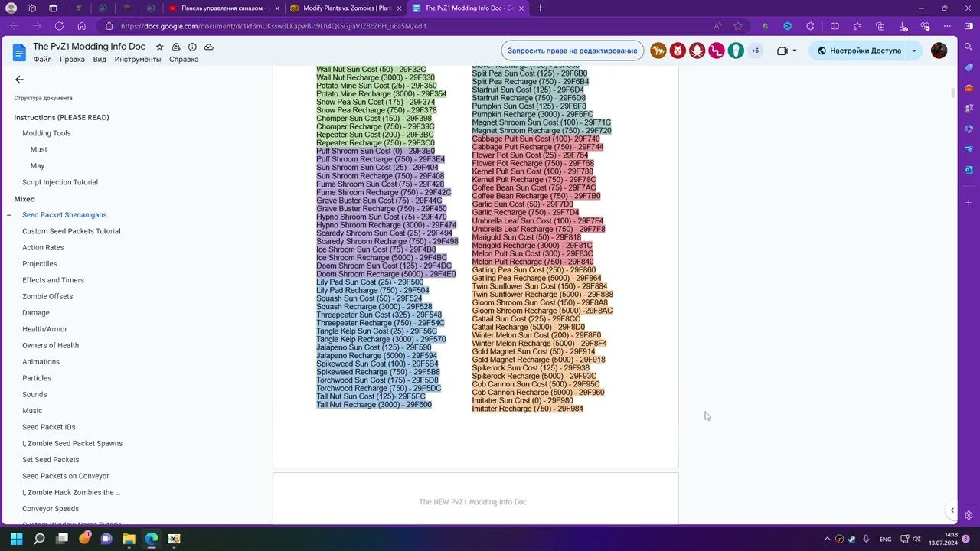Image resolution: width=980 pixels, height=551 pixels.
Task: Open the Справка menu
Action: tap(184, 60)
